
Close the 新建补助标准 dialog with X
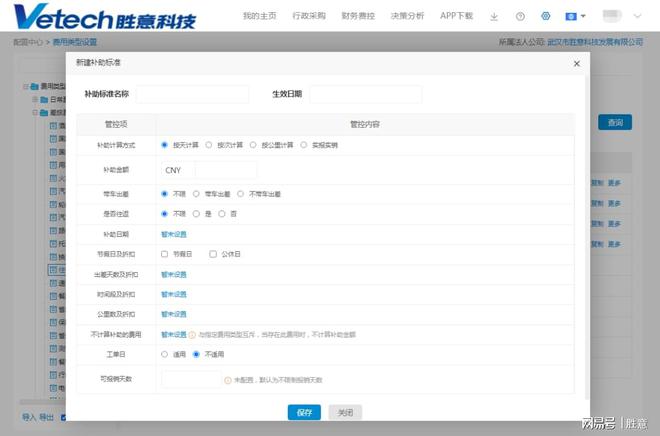(x=577, y=64)
